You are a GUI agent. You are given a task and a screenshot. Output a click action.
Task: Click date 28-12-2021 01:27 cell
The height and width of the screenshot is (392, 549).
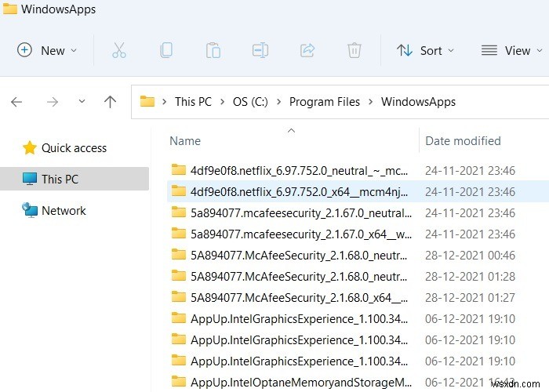point(470,297)
